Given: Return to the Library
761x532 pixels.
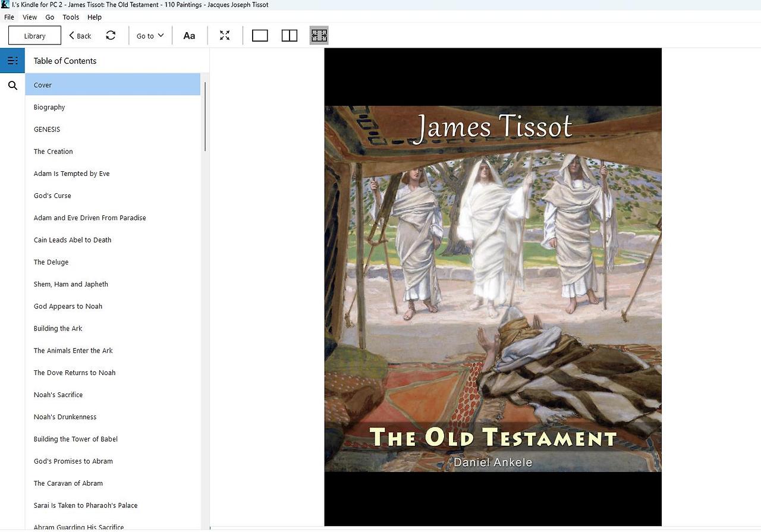Looking at the screenshot, I should (x=34, y=36).
